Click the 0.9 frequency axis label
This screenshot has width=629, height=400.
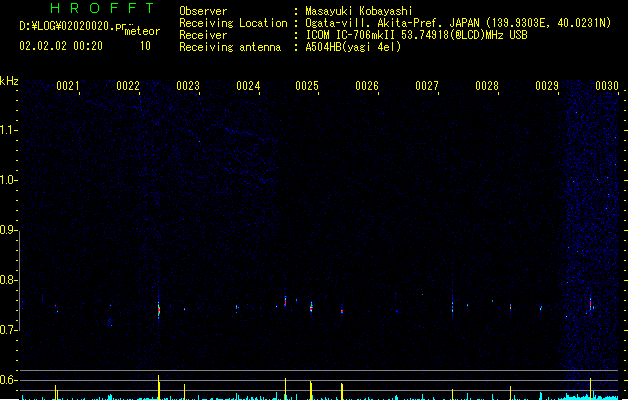(8, 230)
